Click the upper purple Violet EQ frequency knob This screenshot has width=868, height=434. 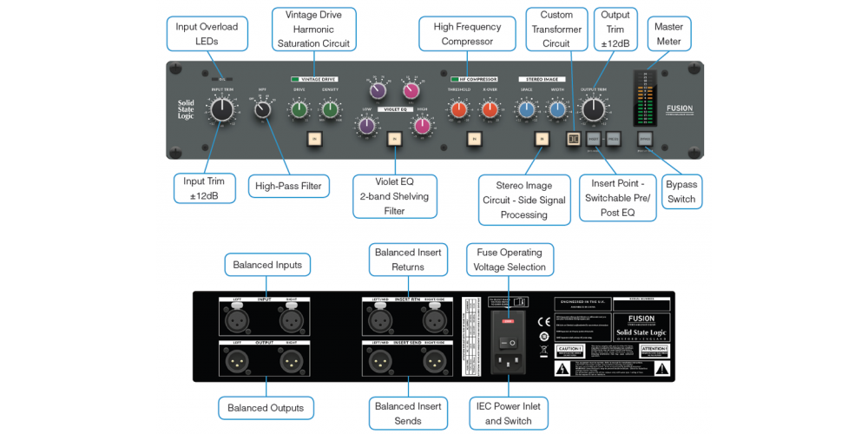pos(378,91)
